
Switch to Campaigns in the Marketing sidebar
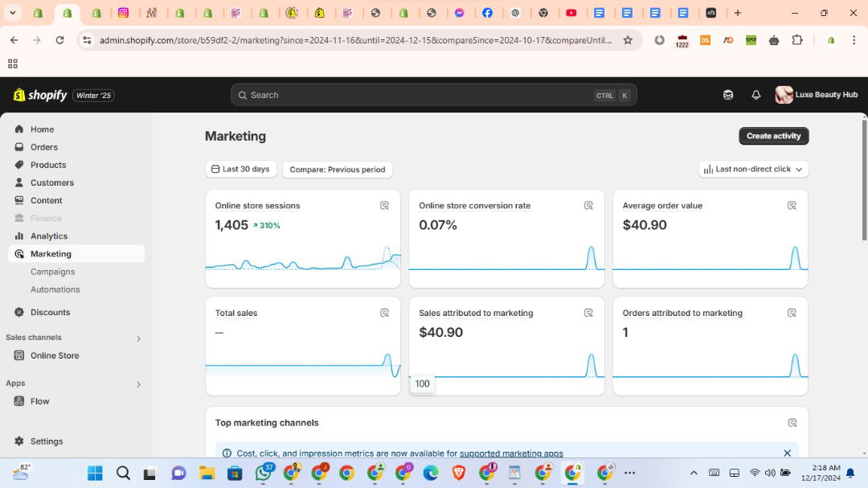(52, 271)
